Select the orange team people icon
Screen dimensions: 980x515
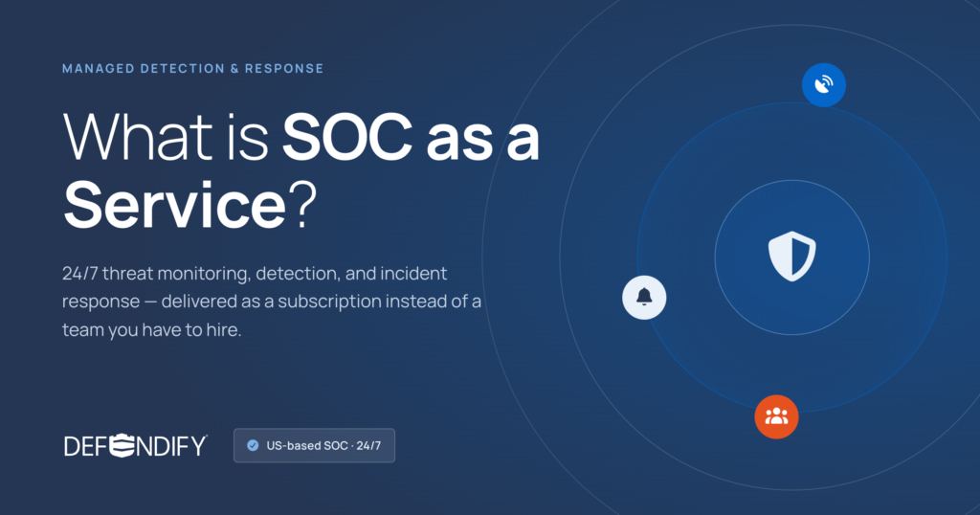point(776,416)
